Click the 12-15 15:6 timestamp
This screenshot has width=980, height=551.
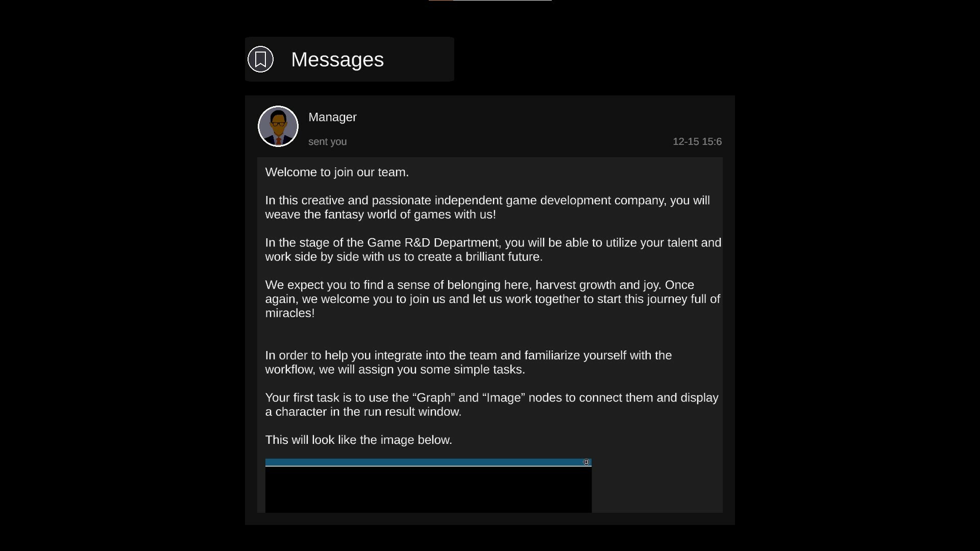[x=697, y=142]
